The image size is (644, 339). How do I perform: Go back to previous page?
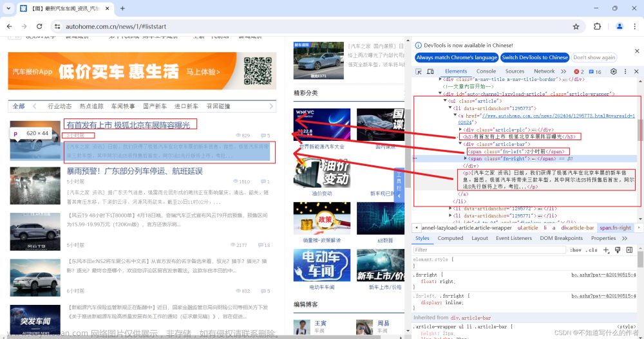point(10,26)
